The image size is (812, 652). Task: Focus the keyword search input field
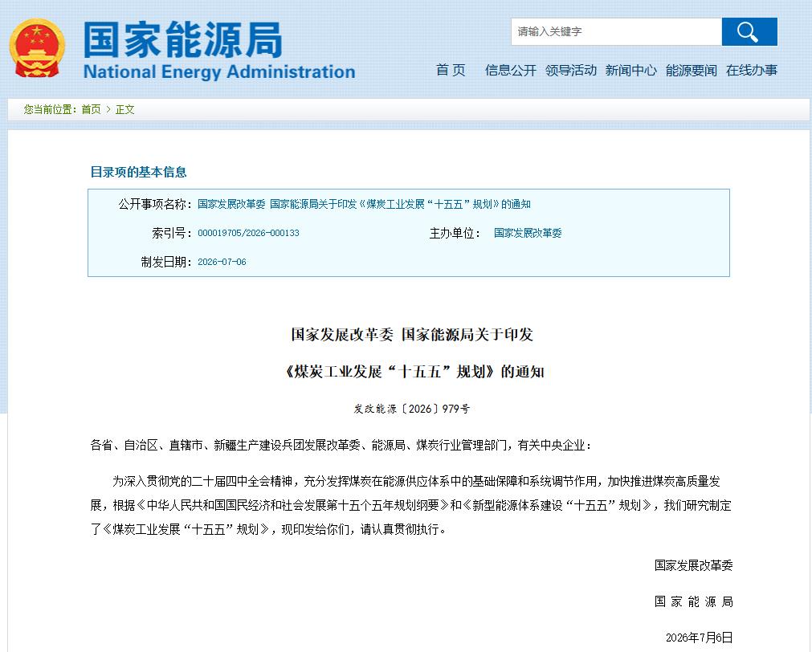616,31
